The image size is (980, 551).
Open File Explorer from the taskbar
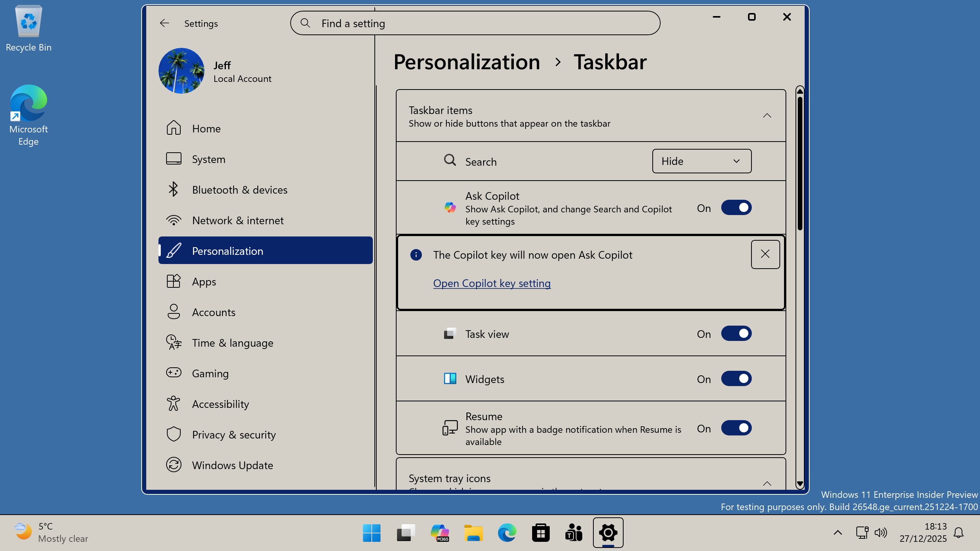(x=473, y=533)
